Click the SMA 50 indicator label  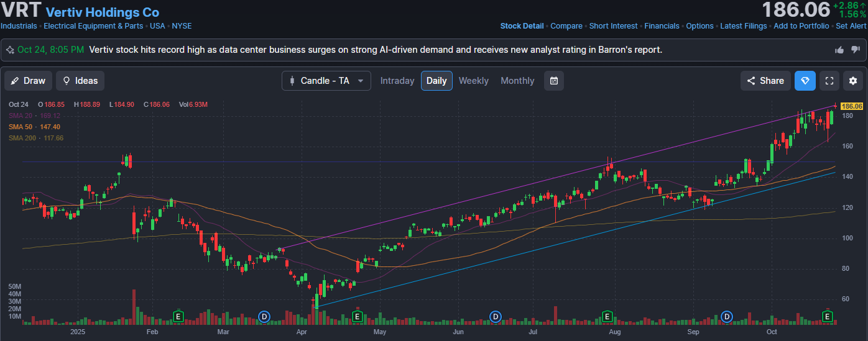click(x=34, y=127)
